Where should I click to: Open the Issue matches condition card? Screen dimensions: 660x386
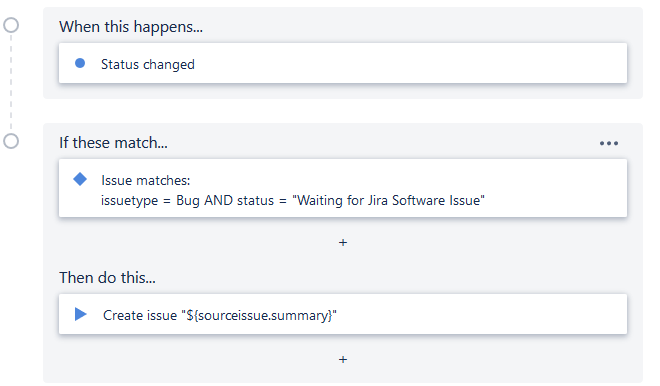point(343,188)
